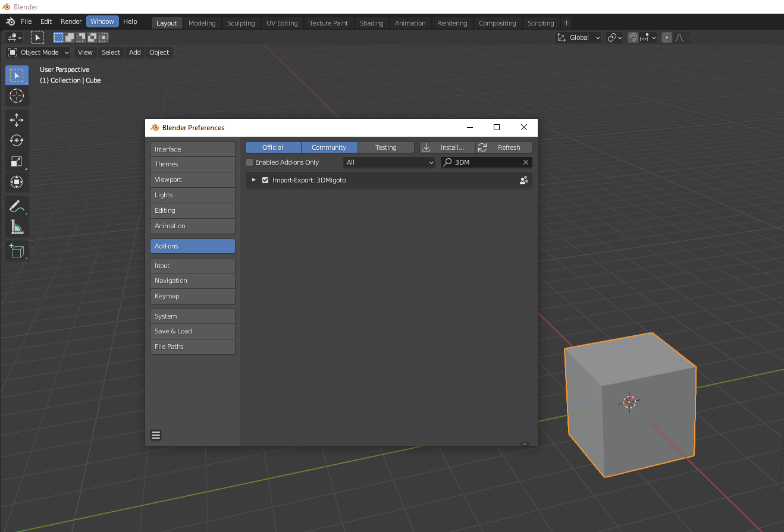Screen dimensions: 784x532
Task: Select the Add Cube tool
Action: [17, 251]
